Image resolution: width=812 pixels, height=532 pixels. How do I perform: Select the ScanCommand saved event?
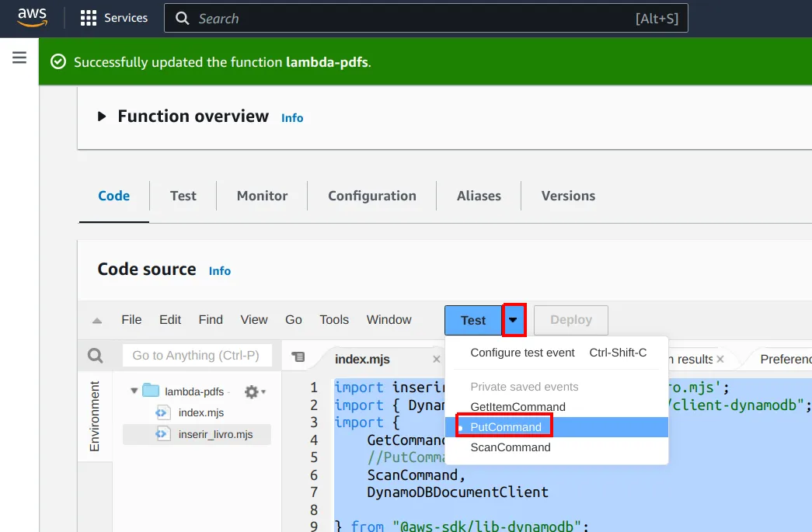(x=556, y=447)
